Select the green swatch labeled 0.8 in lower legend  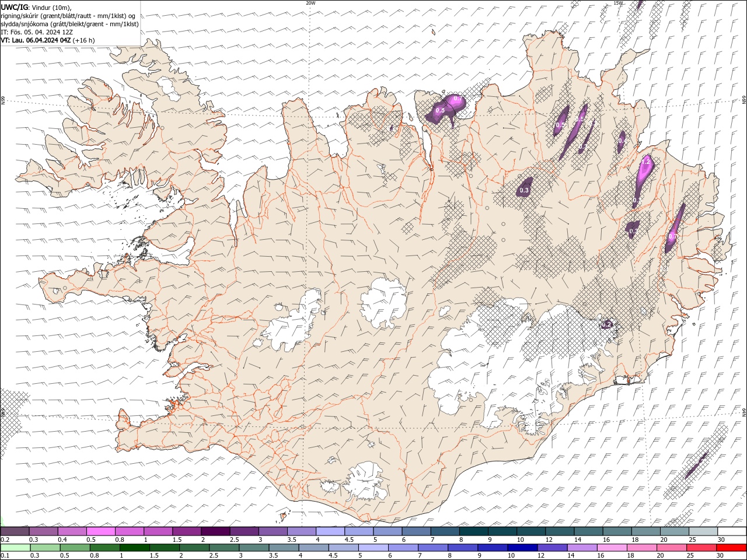tap(104, 548)
